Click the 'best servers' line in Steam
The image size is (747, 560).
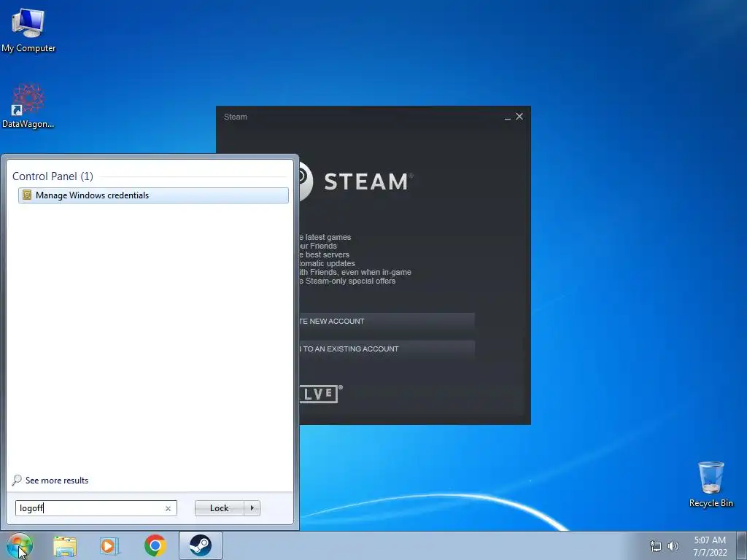328,254
